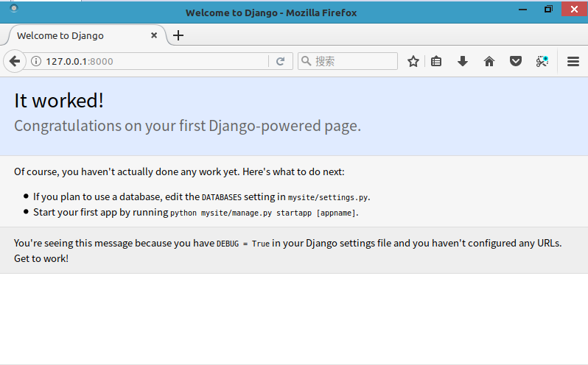Click the 'DATABASES' setting text

tap(222, 197)
